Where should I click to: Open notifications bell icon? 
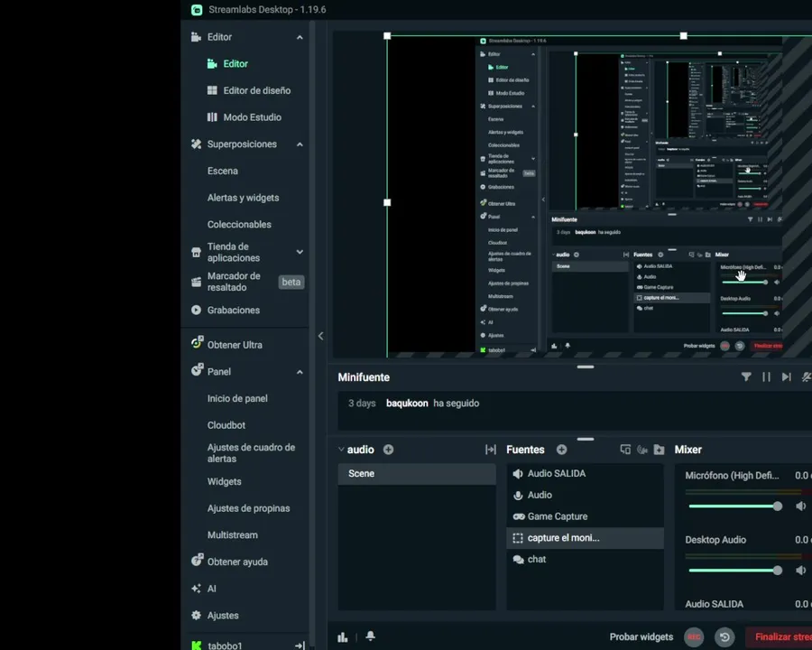tap(370, 636)
